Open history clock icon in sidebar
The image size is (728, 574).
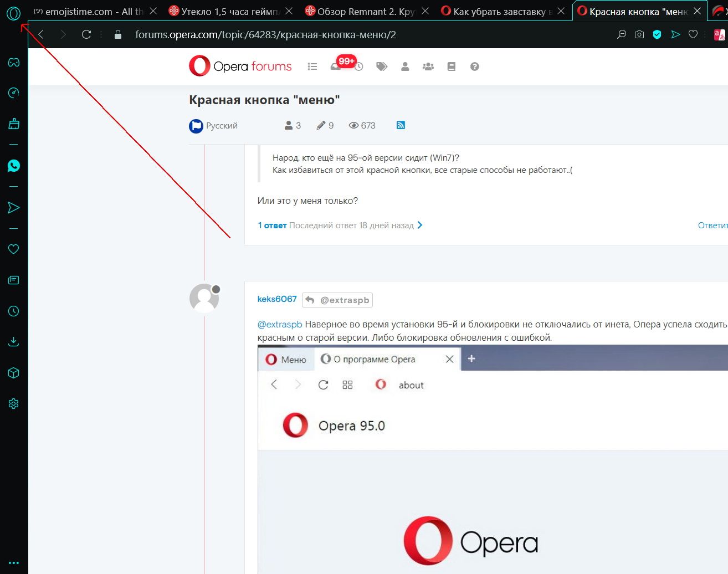click(x=14, y=311)
